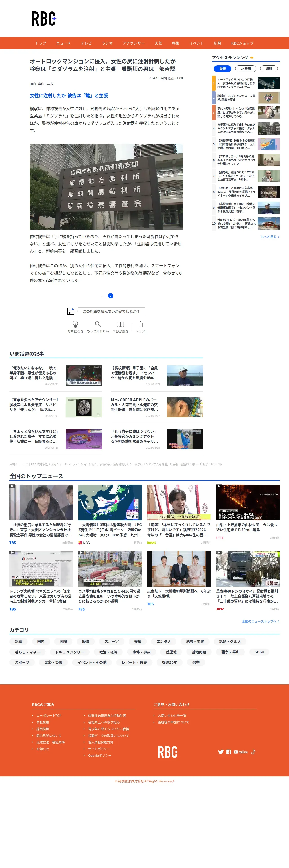Open the 【黄砂情報】 ranking article
289x868 pixels.
point(246,144)
